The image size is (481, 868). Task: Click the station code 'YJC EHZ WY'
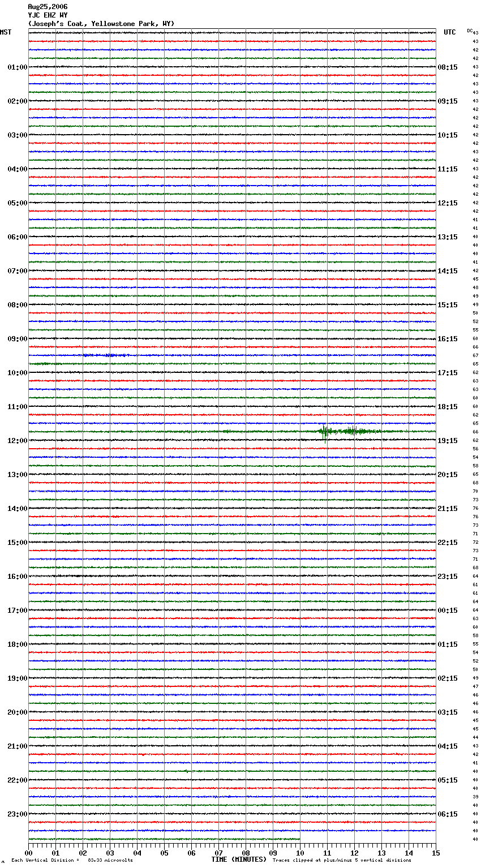(48, 15)
